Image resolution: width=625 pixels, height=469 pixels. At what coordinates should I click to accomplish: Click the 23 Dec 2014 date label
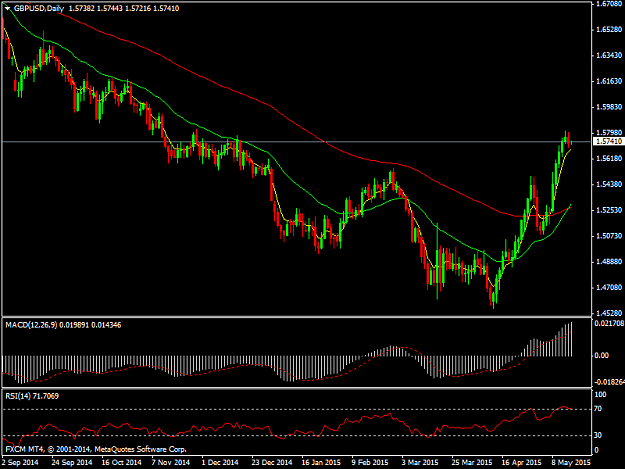click(x=272, y=463)
